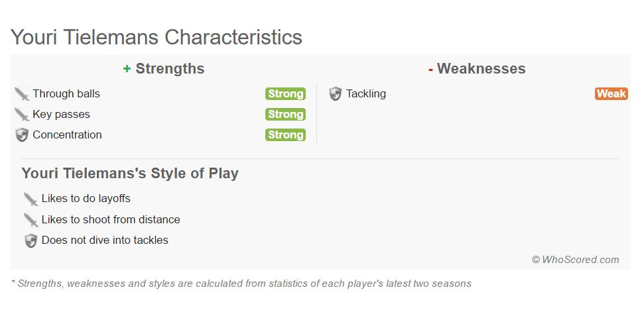Click the Strong badge for Concentration
Screen dimensions: 644x322
coord(285,135)
